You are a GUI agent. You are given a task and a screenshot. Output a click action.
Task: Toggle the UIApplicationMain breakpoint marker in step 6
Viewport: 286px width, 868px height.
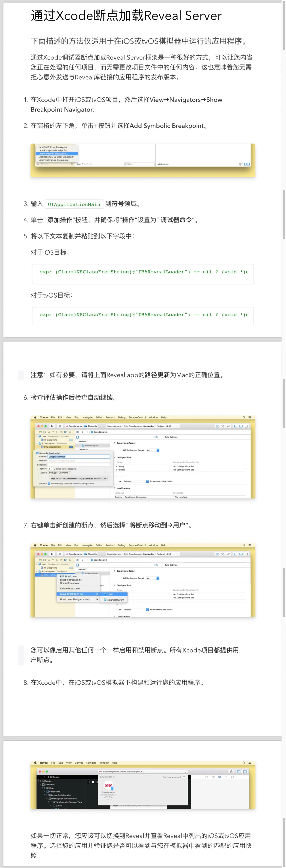coord(71,447)
